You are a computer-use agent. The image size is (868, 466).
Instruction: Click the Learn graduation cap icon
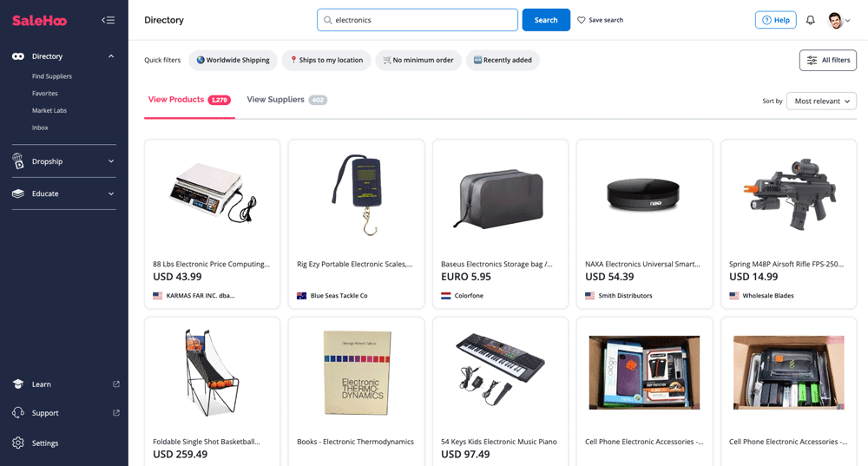pos(18,384)
